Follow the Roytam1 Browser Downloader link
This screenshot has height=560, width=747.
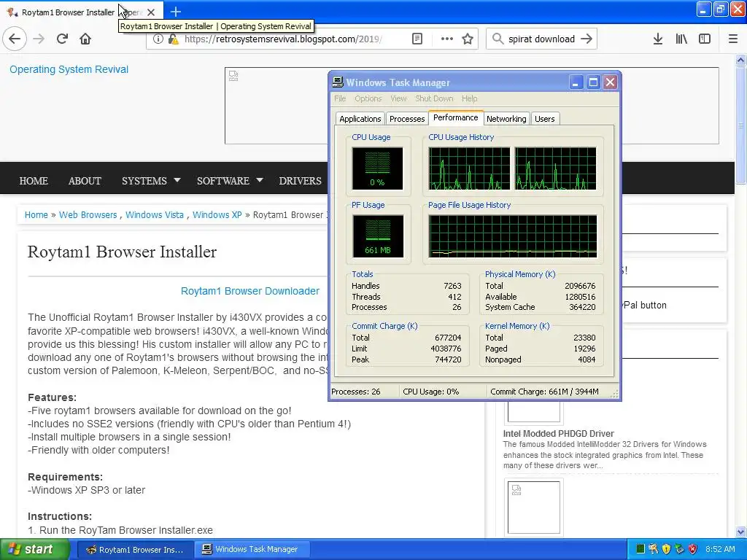click(x=250, y=291)
